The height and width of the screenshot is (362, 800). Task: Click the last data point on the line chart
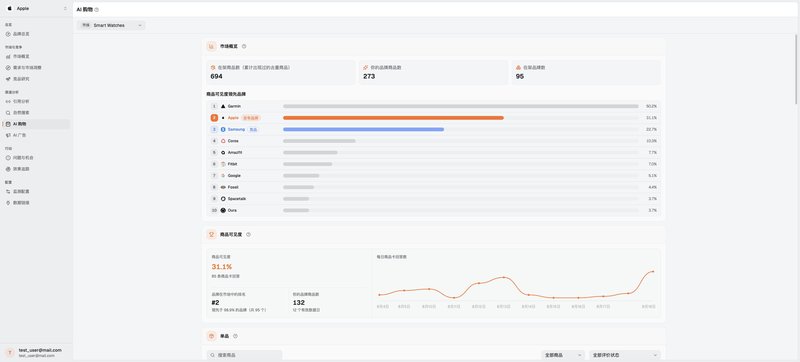coord(653,271)
